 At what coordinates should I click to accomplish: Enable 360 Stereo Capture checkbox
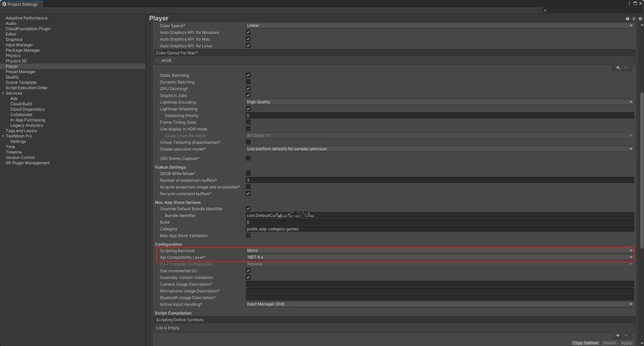(x=248, y=158)
